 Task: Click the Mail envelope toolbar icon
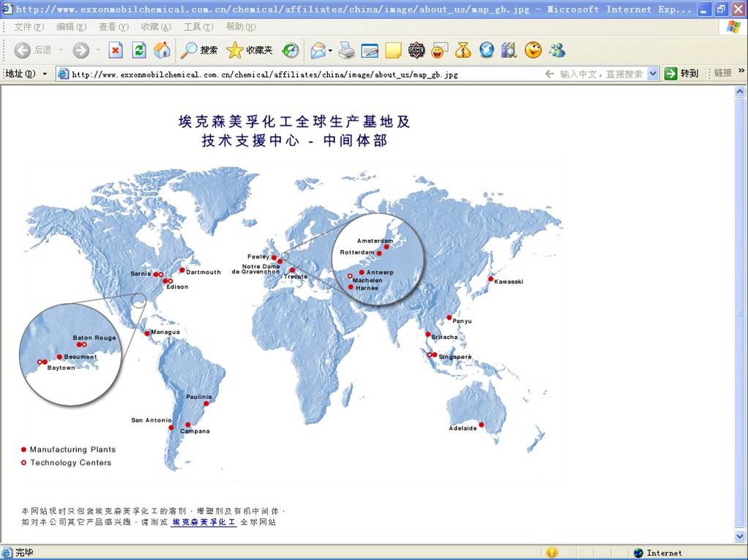coord(318,50)
